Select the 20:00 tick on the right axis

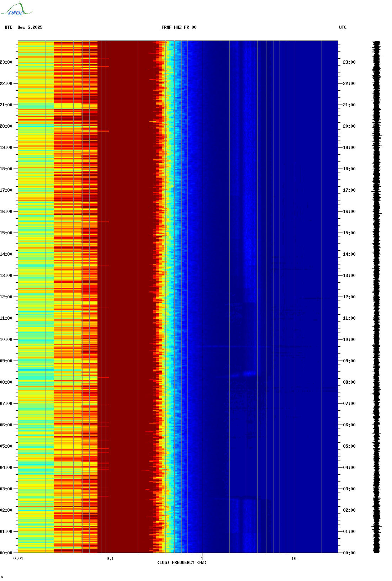349,126
